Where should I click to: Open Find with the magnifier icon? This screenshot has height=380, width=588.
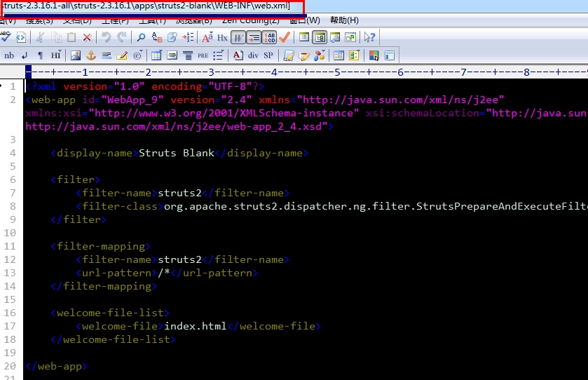click(141, 37)
